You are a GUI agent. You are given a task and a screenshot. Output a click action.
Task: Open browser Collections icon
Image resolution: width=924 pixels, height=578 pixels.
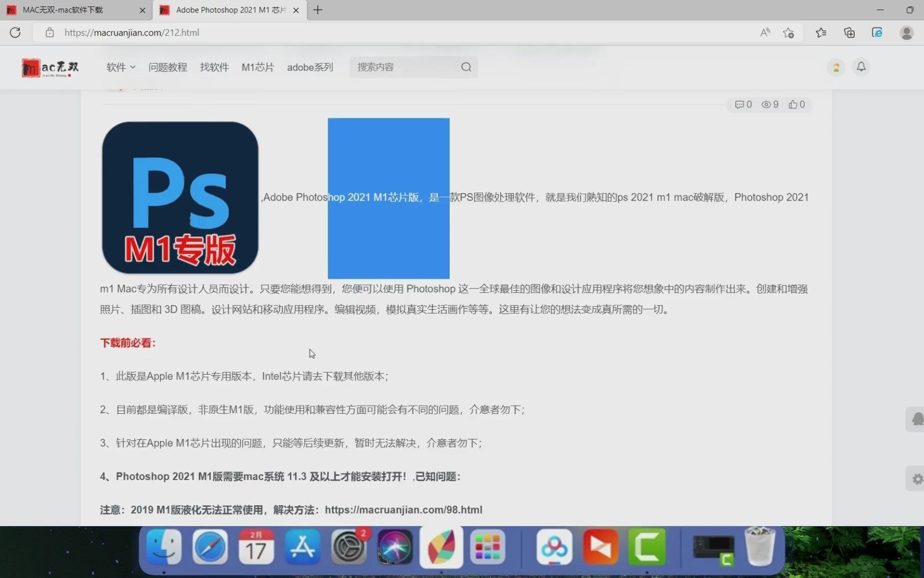coord(849,33)
